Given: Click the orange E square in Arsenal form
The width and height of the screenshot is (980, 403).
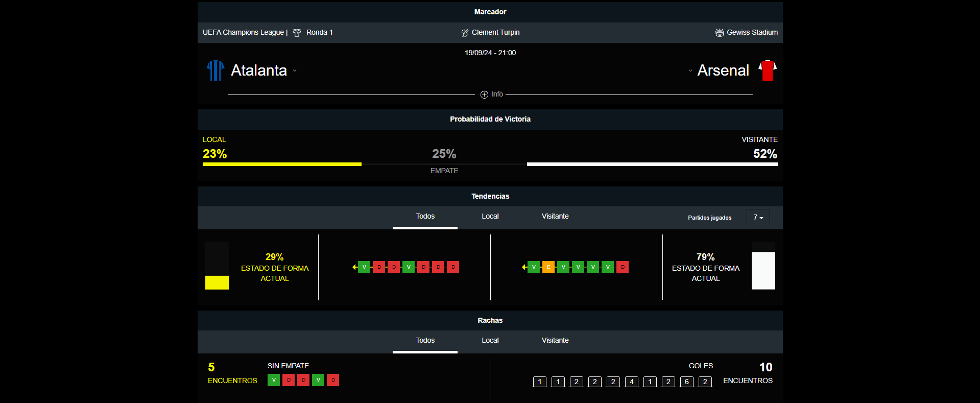Looking at the screenshot, I should [x=548, y=267].
